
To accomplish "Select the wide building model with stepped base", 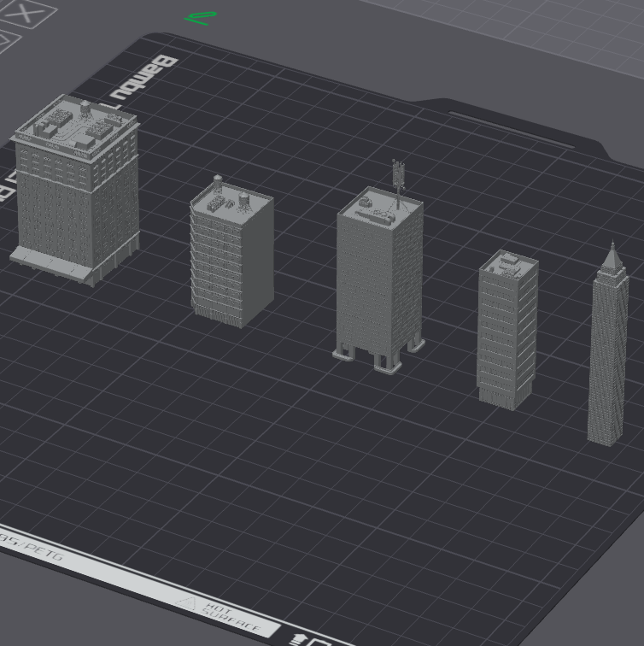I will [x=74, y=191].
